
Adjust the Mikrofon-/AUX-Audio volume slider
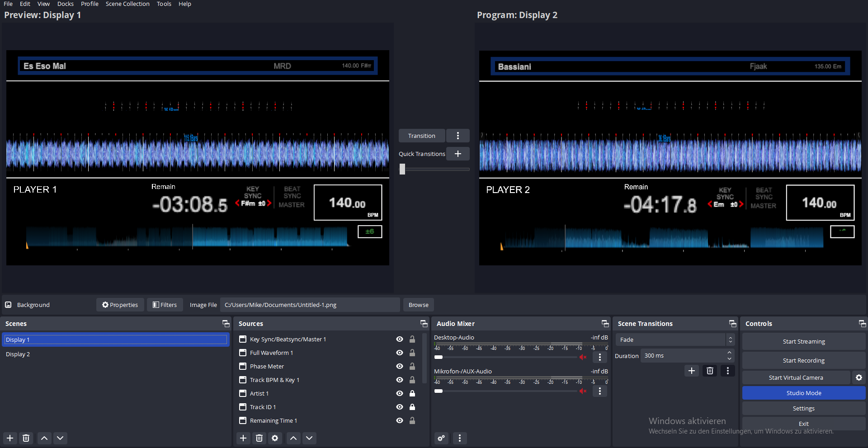coord(505,391)
